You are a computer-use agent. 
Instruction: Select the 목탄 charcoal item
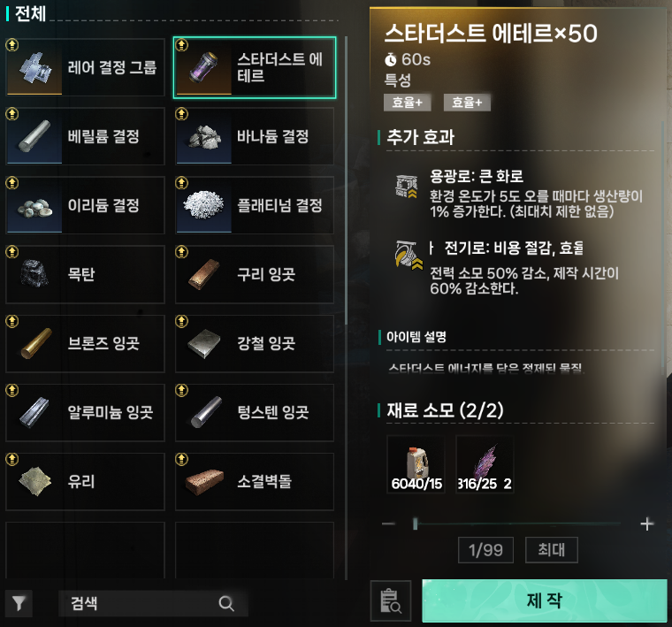(x=85, y=274)
